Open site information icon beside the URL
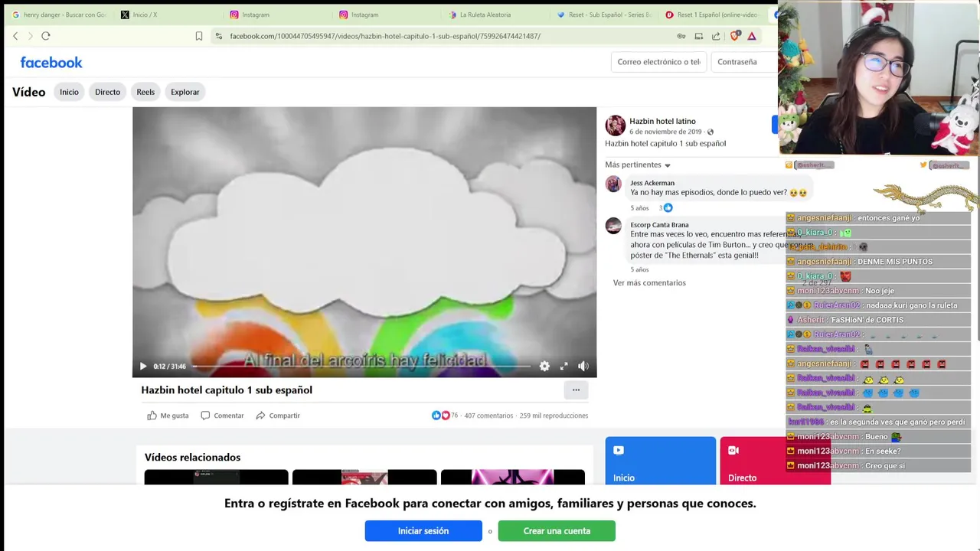The width and height of the screenshot is (980, 551). pyautogui.click(x=219, y=36)
